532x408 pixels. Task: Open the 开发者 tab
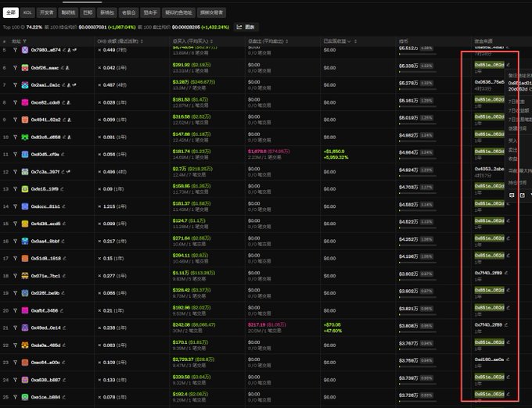(x=46, y=13)
